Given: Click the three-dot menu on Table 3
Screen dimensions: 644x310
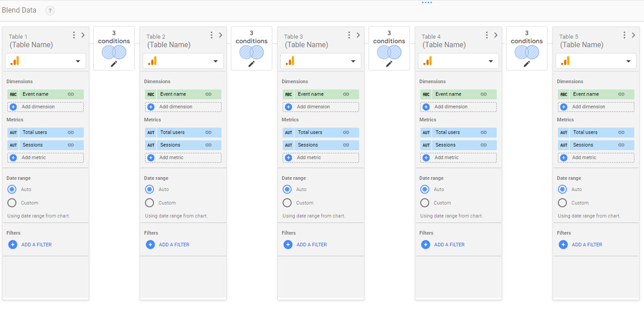Looking at the screenshot, I should click(x=349, y=35).
